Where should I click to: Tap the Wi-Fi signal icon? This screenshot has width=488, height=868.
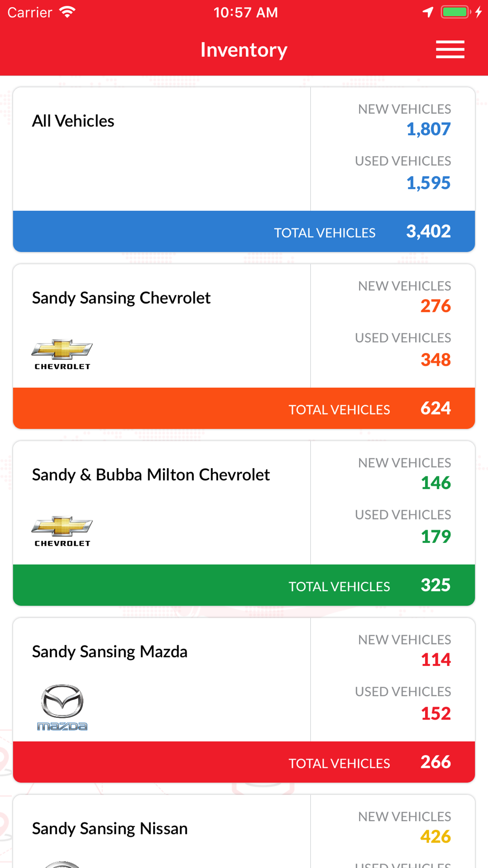[x=67, y=12]
